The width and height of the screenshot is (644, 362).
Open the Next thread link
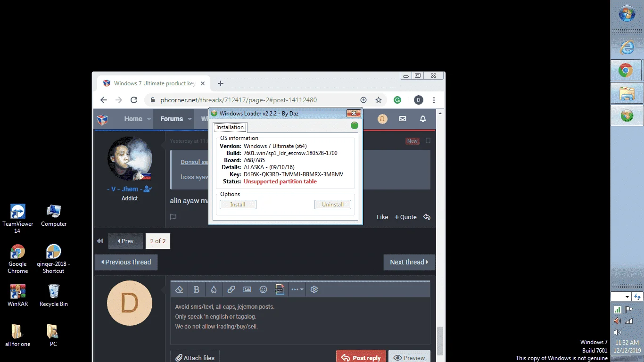coord(409,262)
